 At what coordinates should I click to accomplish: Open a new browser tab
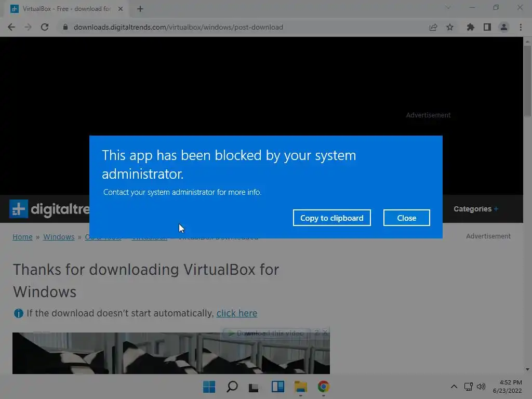(x=140, y=9)
